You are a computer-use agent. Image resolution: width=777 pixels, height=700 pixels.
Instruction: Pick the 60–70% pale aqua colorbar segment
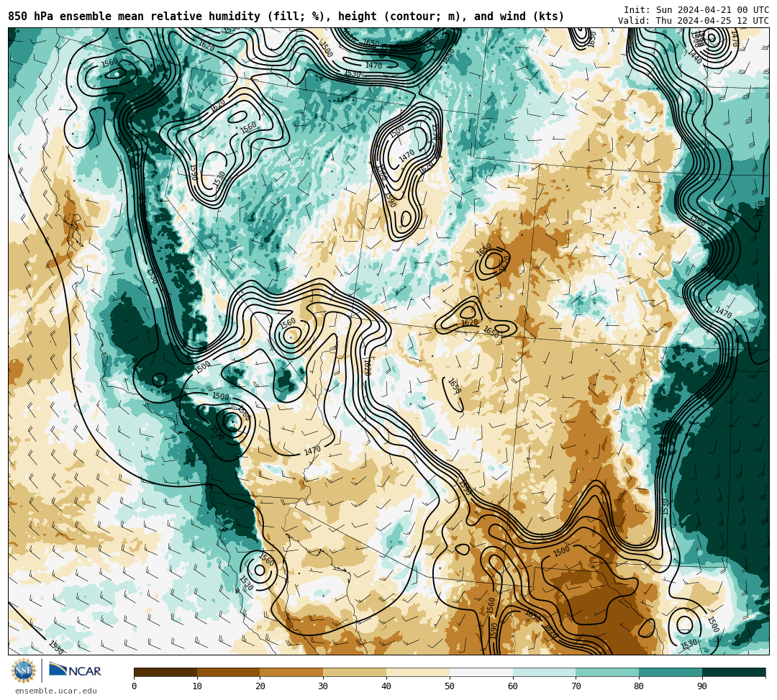point(544,672)
